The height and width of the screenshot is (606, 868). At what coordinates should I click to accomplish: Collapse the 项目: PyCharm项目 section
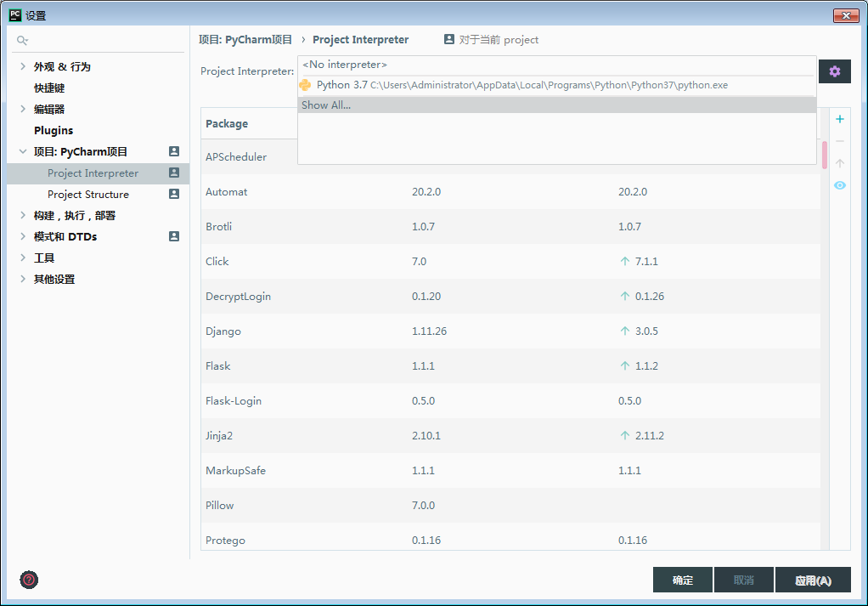coord(23,151)
